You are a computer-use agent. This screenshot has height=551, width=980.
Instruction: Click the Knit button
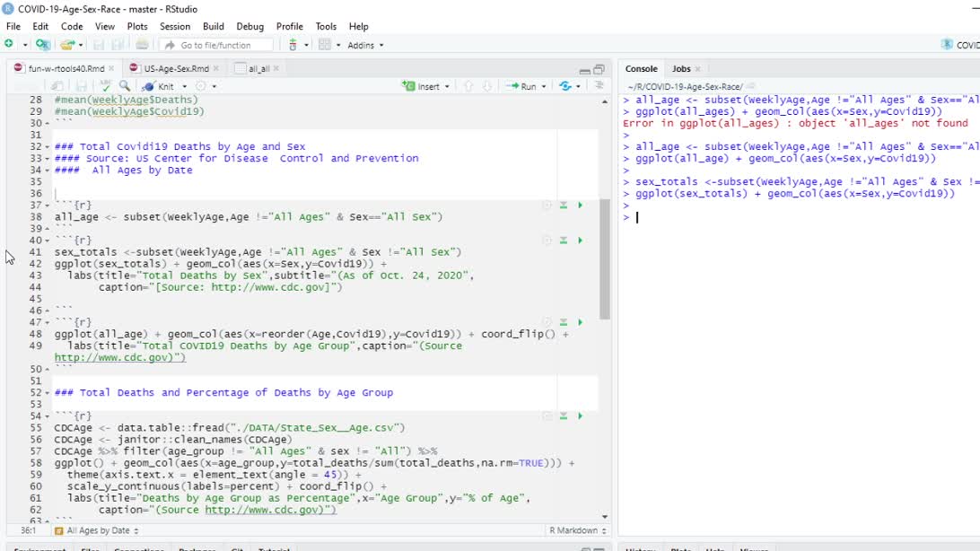point(159,86)
